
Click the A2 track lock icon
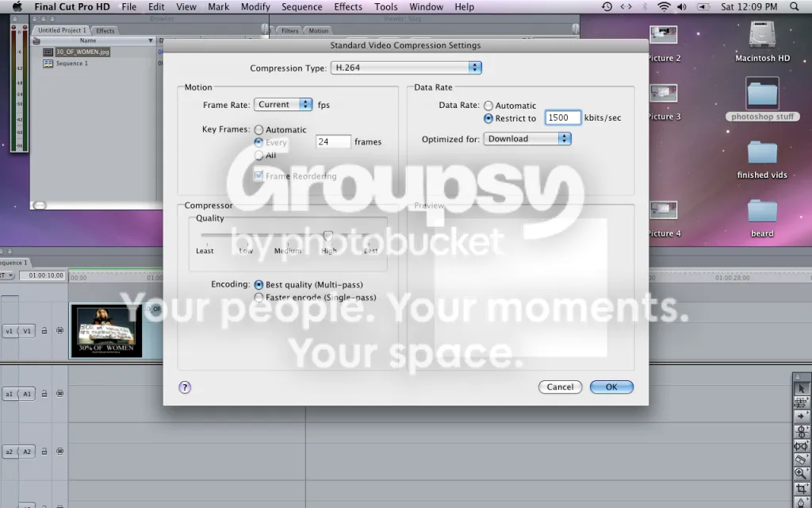pos(44,452)
